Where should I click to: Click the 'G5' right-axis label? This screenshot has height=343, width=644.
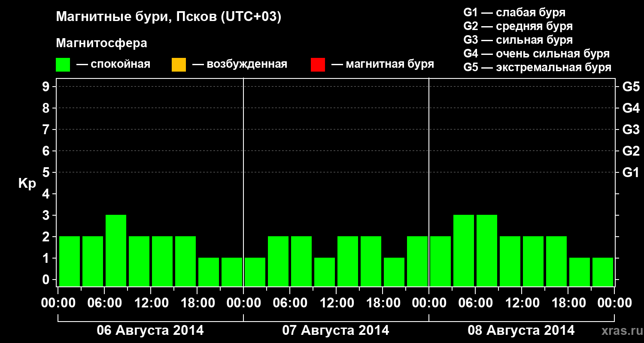[631, 87]
